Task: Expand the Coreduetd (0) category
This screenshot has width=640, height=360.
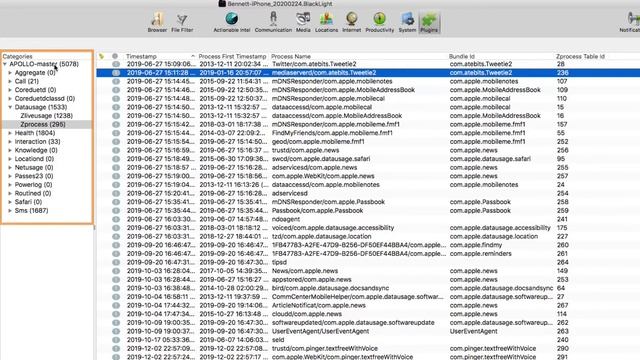Action: (10, 90)
